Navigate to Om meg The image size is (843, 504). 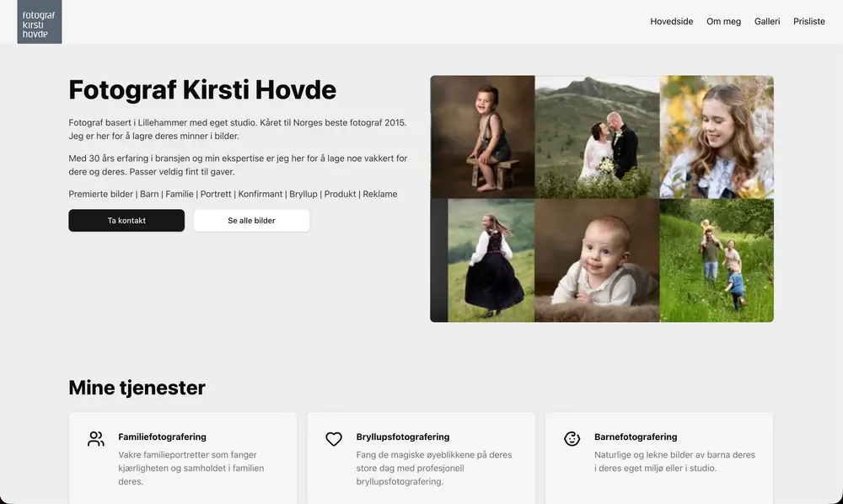click(x=723, y=21)
